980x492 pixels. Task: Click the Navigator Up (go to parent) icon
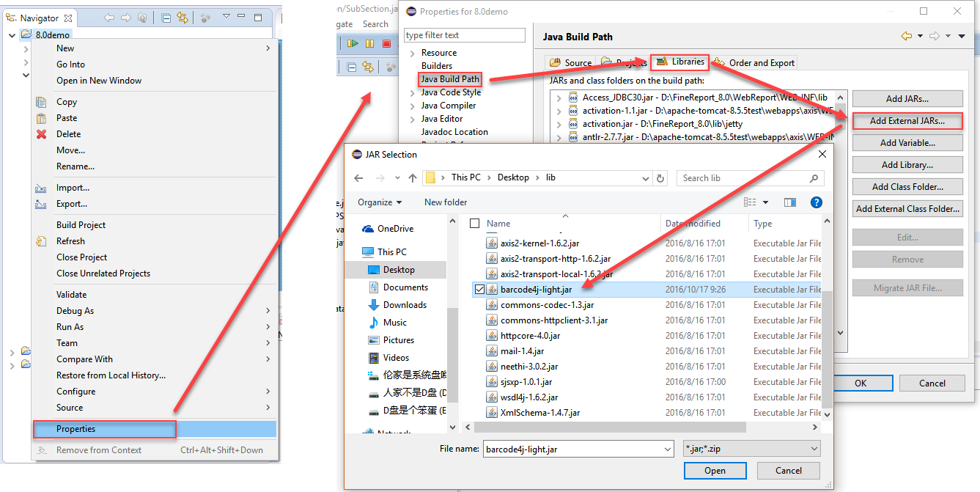pyautogui.click(x=141, y=18)
